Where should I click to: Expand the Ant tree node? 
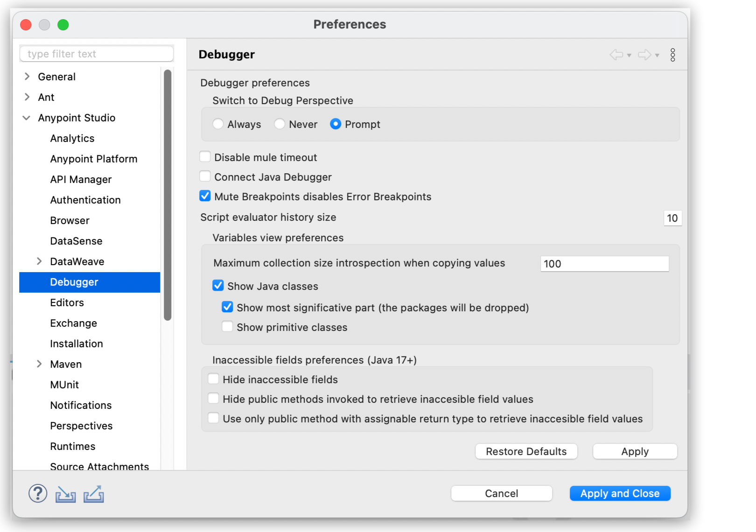tap(27, 97)
